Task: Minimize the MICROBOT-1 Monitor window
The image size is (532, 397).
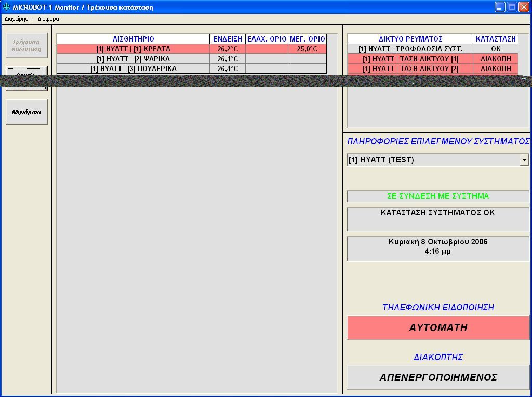Action: (500, 7)
